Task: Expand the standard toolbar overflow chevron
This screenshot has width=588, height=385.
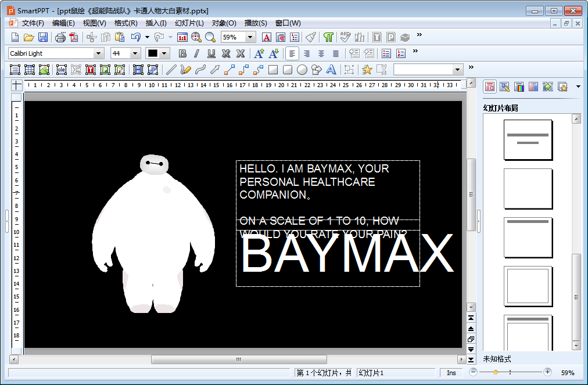Action: point(420,35)
